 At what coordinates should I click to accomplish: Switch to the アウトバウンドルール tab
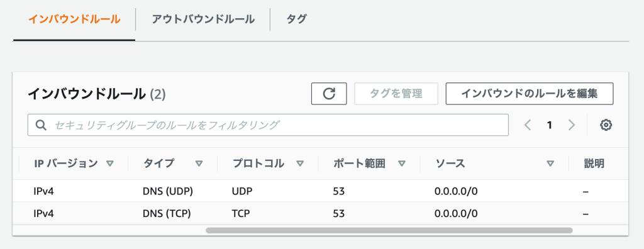tap(203, 19)
